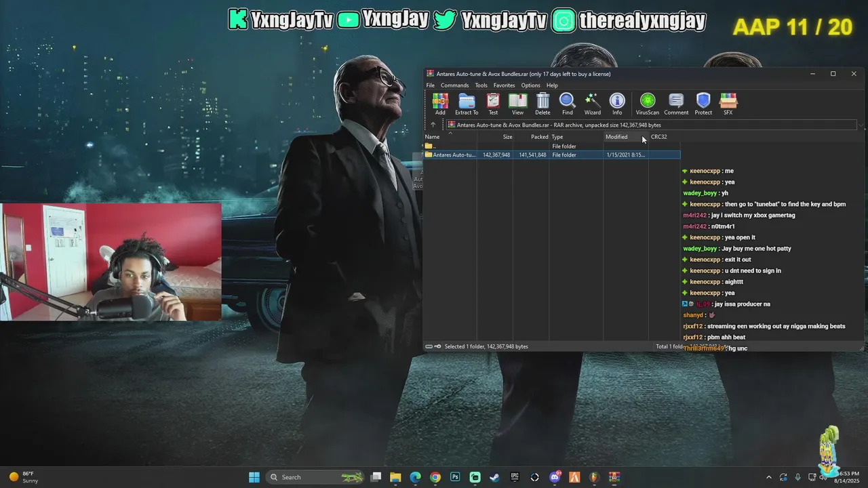Run the Test archive tool

point(493,104)
